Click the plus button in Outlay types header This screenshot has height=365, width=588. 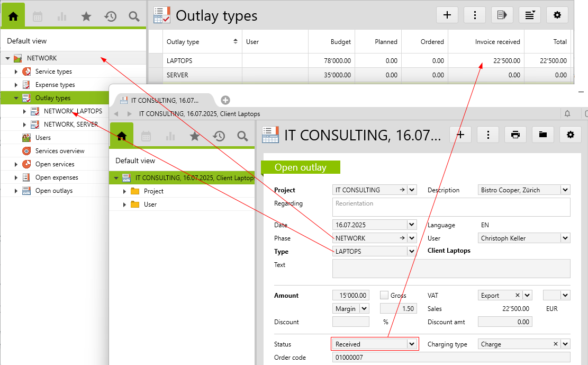click(447, 15)
